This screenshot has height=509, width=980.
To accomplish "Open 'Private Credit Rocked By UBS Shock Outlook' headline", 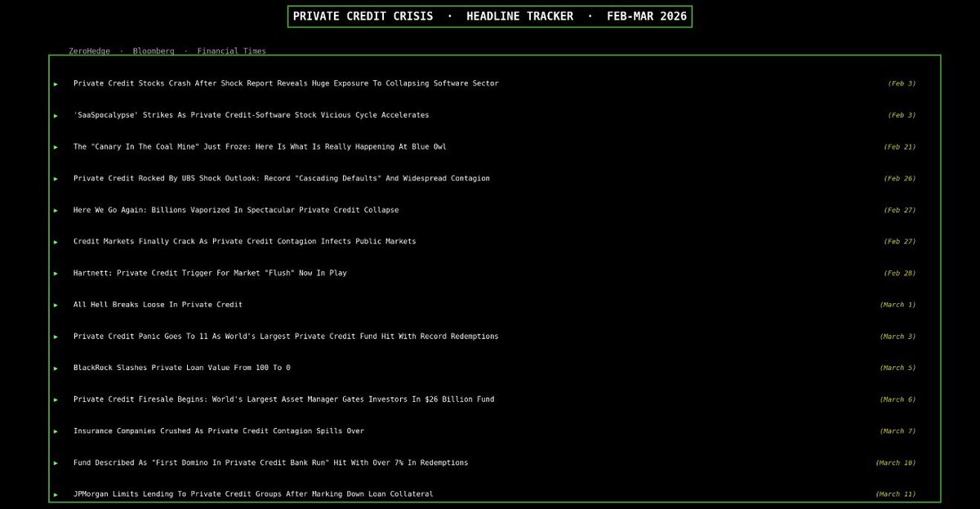I will (x=282, y=178).
